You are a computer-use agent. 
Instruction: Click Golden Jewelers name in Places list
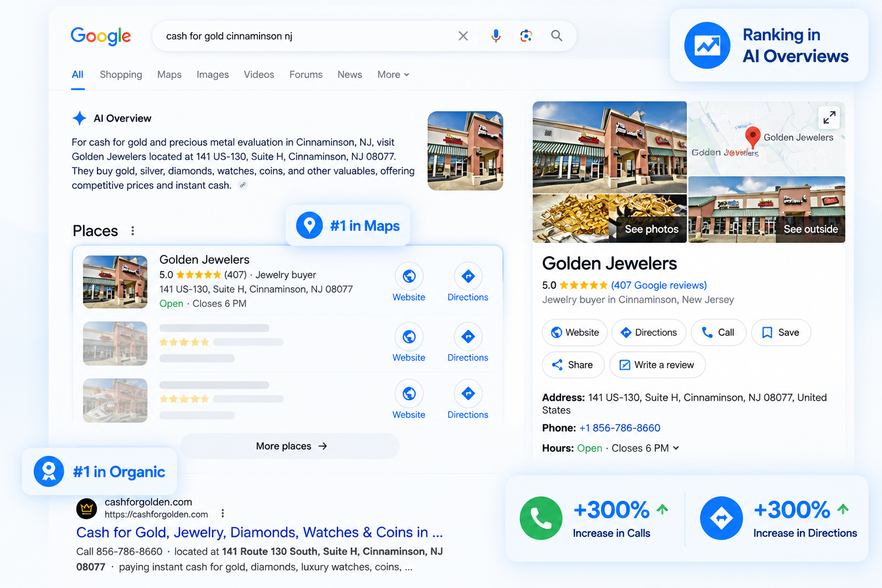(204, 260)
